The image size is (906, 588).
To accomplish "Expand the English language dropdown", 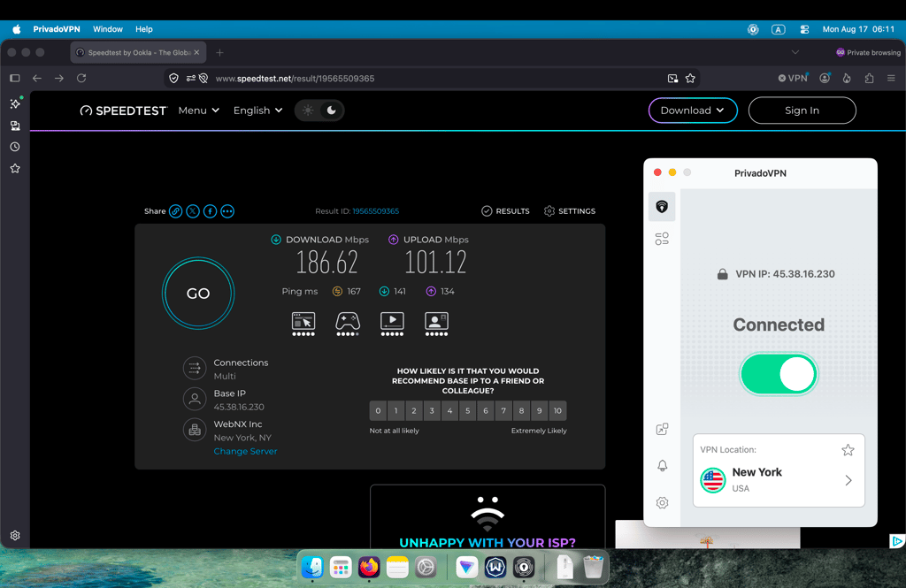I will pyautogui.click(x=257, y=111).
